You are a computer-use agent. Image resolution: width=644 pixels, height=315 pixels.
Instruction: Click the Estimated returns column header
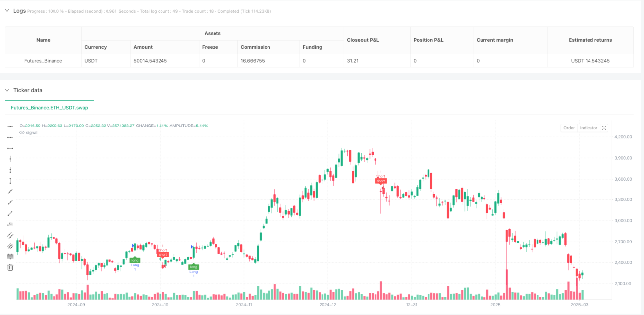(590, 40)
